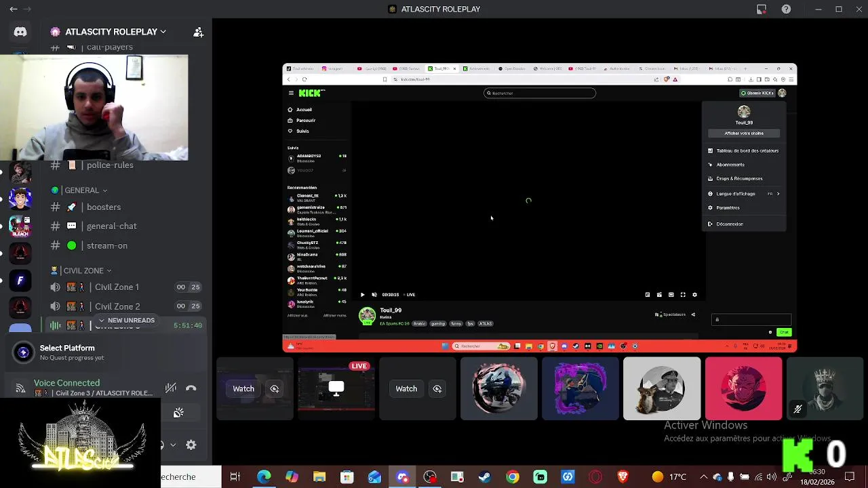868x488 pixels.
Task: Go back with Discord back arrow
Action: pos(14,9)
